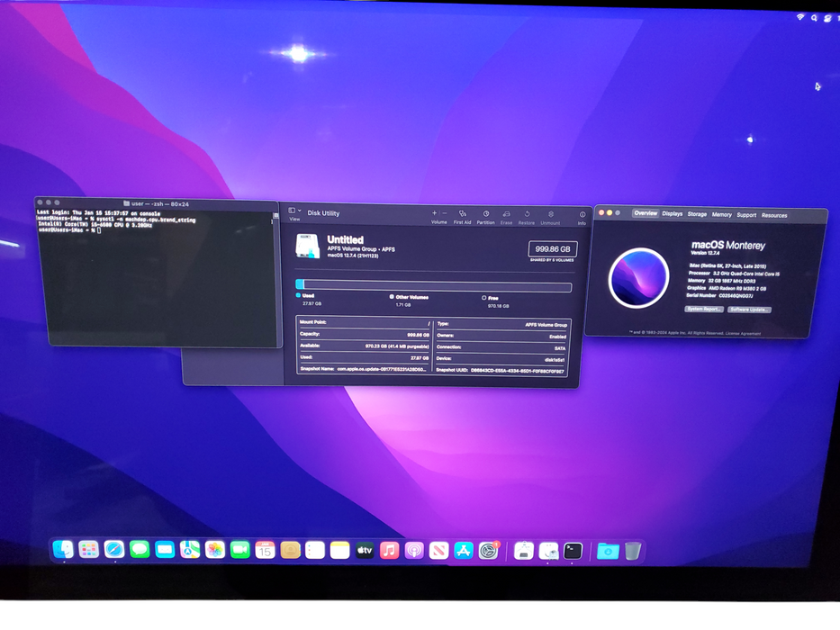Click the System Report button
The width and height of the screenshot is (840, 630).
(704, 309)
